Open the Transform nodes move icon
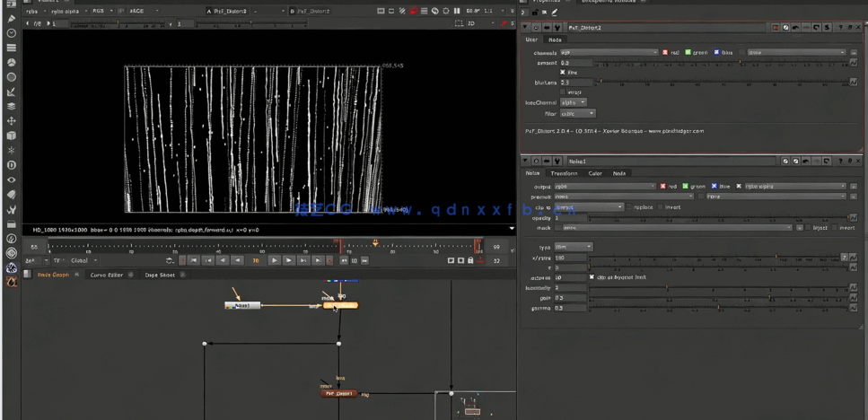The width and height of the screenshot is (868, 420). (12, 120)
